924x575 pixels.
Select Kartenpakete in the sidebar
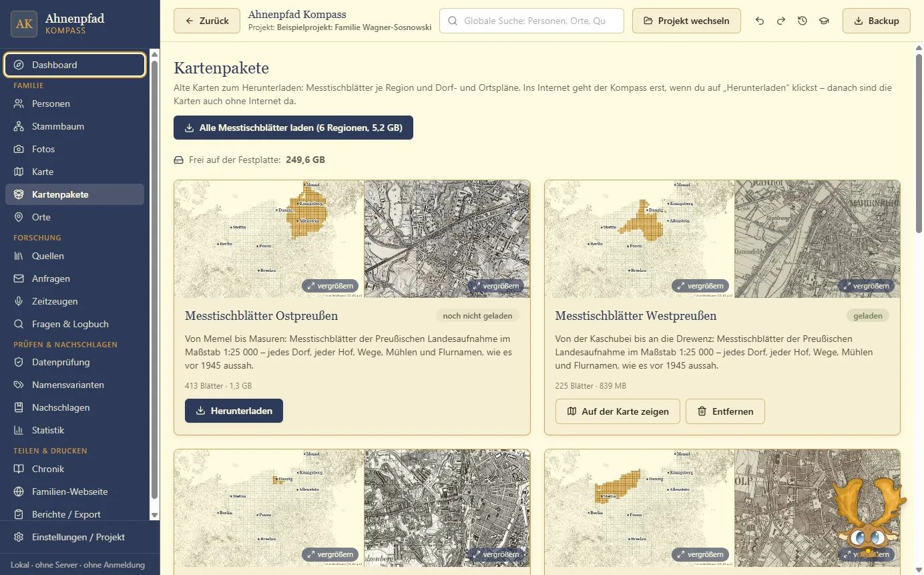coord(75,194)
